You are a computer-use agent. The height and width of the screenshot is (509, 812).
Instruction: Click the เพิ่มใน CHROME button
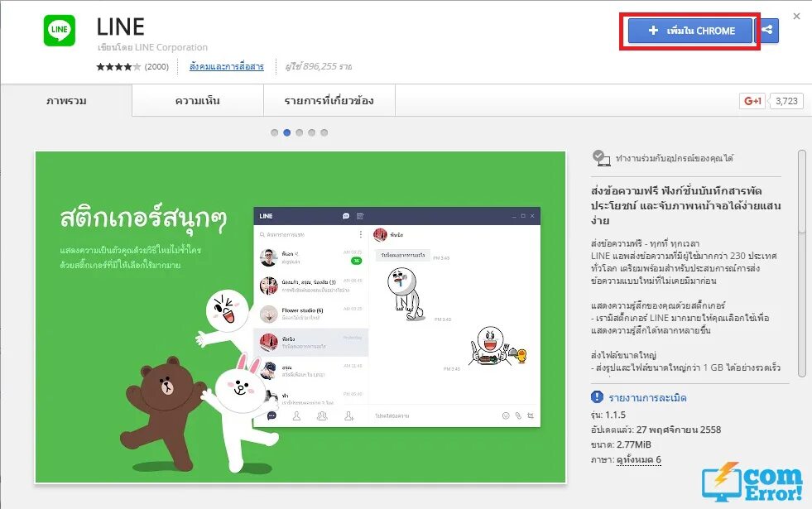(x=690, y=31)
